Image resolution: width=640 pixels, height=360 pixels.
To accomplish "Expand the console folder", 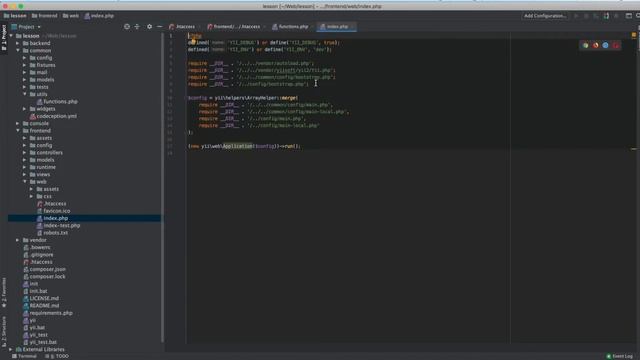I will pyautogui.click(x=18, y=124).
